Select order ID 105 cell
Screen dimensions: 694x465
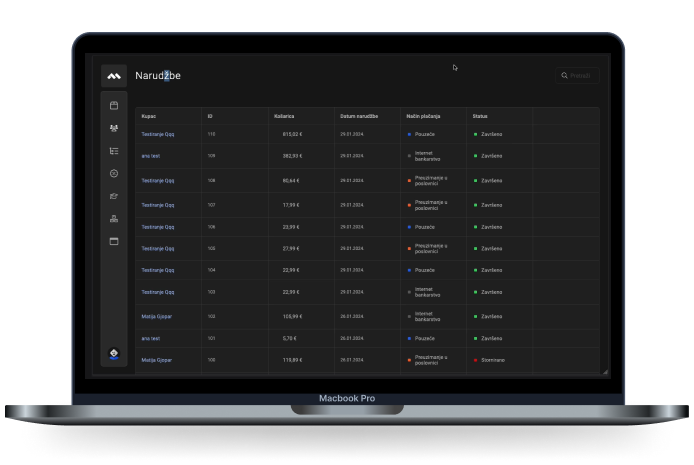tap(211, 249)
